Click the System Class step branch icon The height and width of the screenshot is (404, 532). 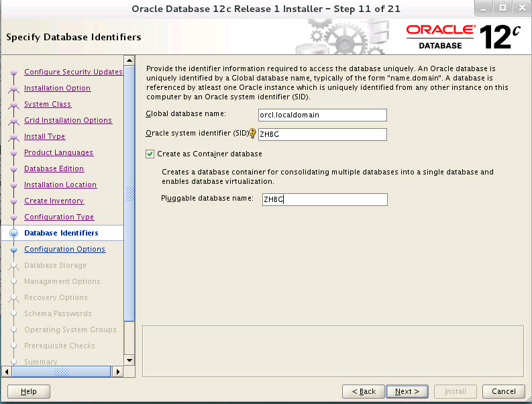pyautogui.click(x=13, y=105)
